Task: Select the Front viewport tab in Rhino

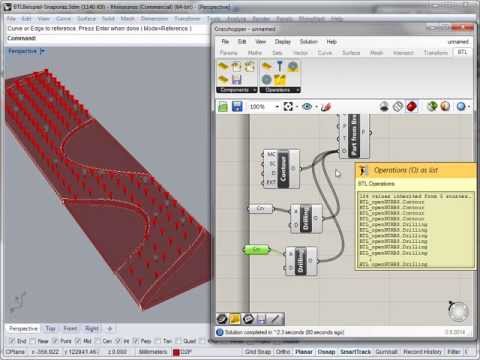Action: pos(70,329)
